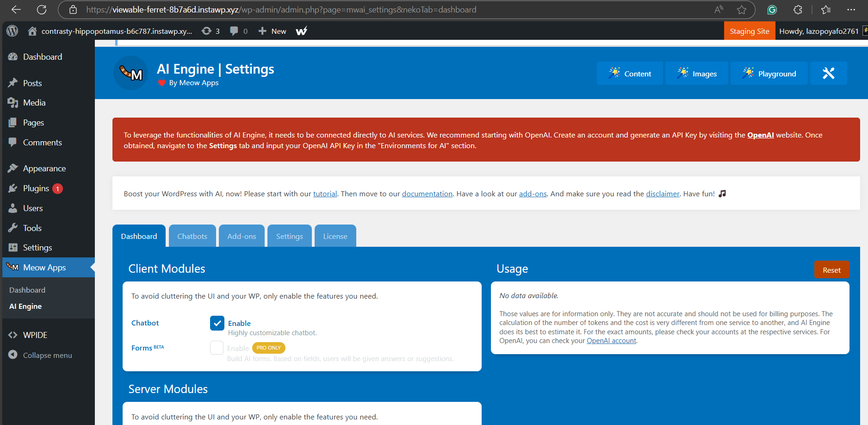Image resolution: width=868 pixels, height=425 pixels.
Task: Open Images generator button
Action: coord(697,73)
